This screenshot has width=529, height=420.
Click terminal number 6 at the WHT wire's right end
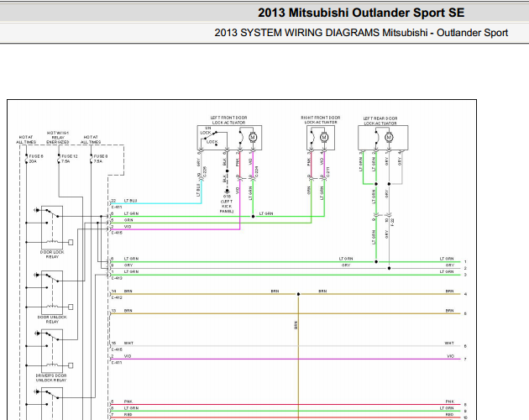(x=465, y=346)
